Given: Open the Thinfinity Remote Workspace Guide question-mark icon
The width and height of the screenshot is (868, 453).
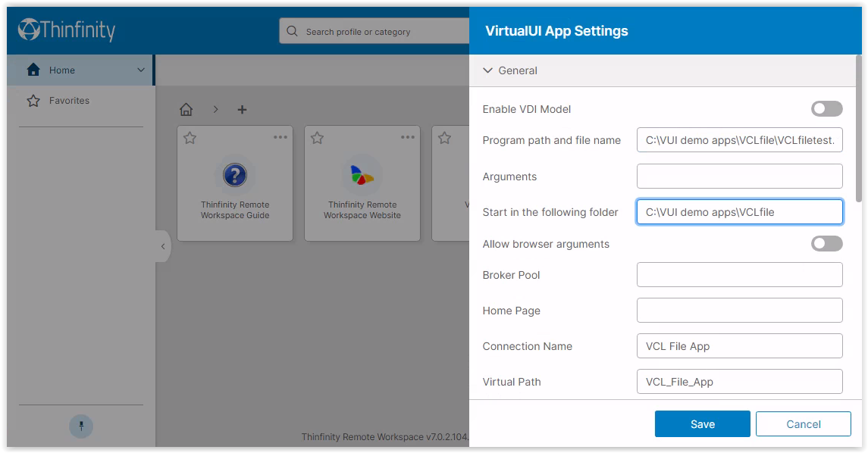Looking at the screenshot, I should (x=235, y=175).
